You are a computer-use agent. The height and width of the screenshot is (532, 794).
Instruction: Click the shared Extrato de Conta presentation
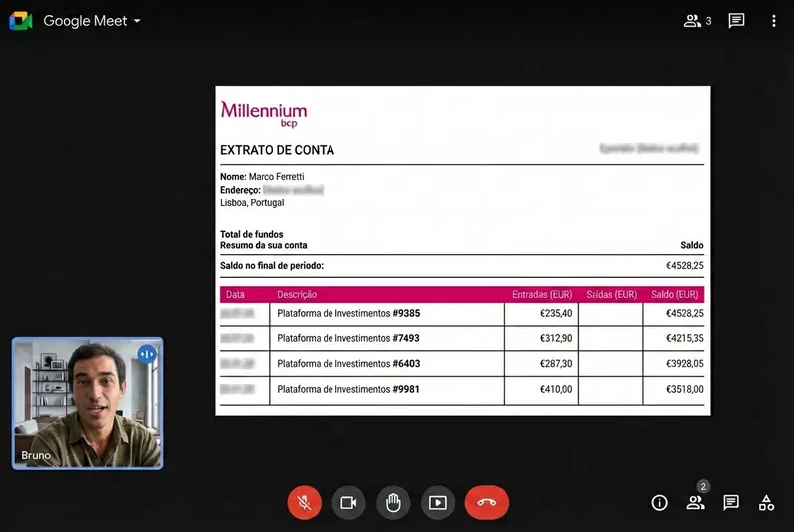pyautogui.click(x=463, y=250)
